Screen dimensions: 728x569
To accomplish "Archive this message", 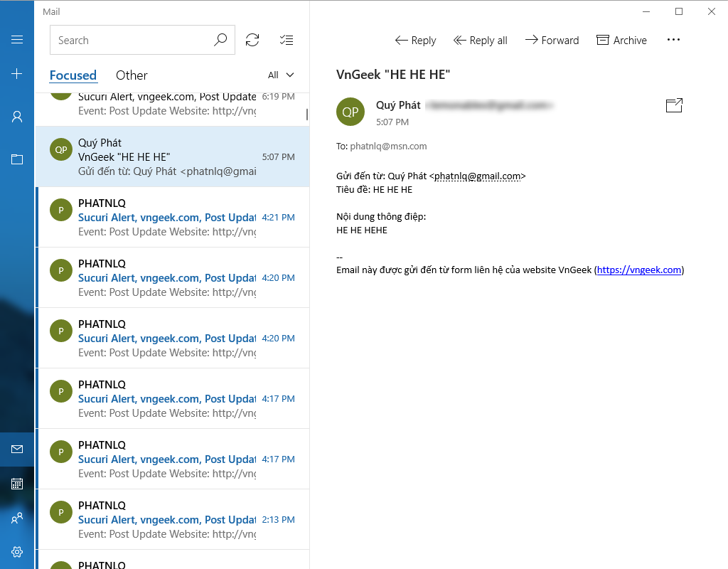I will pos(621,41).
